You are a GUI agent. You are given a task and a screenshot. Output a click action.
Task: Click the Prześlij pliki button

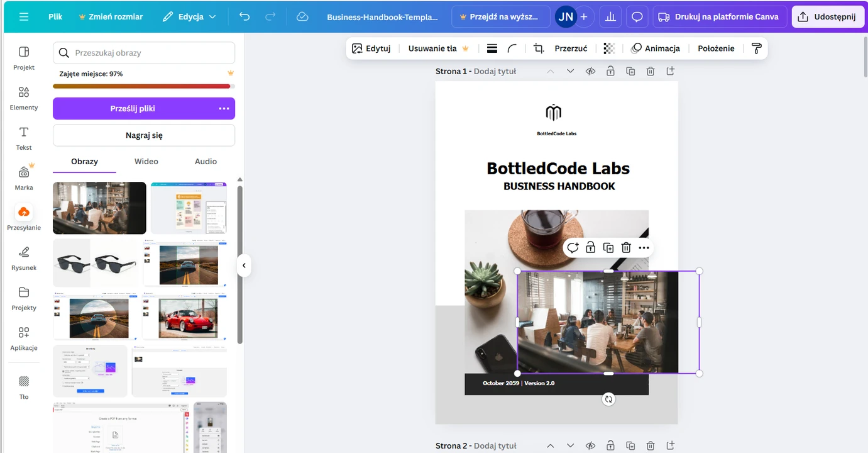click(x=133, y=108)
